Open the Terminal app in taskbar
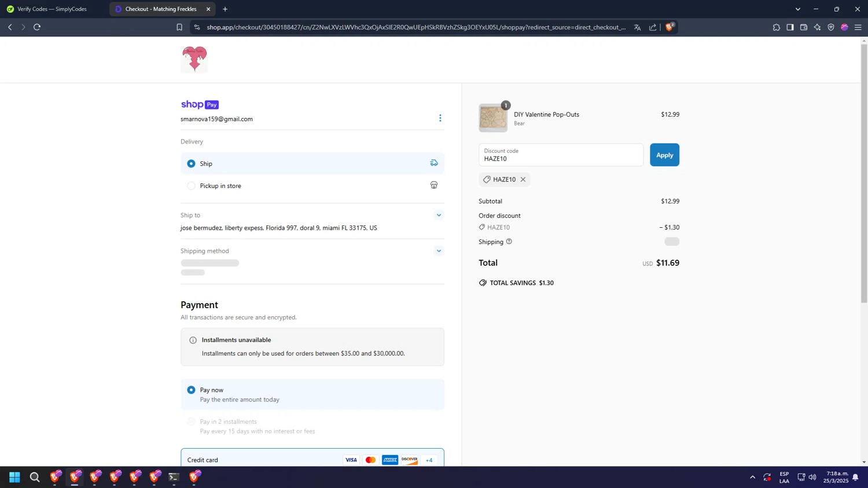Image resolution: width=868 pixels, height=488 pixels. pos(174,477)
